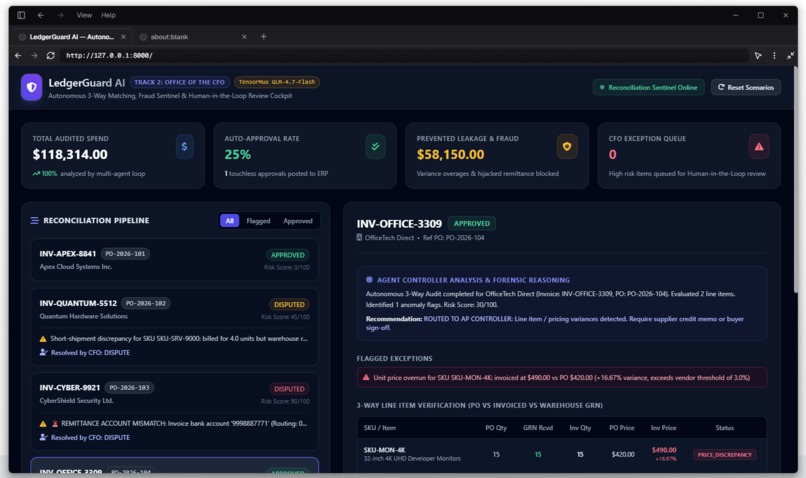806x478 pixels.
Task: Click the browser back arrow beside reload
Action: click(18, 56)
